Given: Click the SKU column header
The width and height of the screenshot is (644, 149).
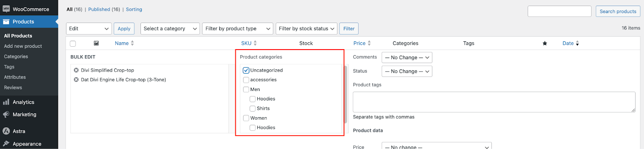Looking at the screenshot, I should click(x=246, y=43).
